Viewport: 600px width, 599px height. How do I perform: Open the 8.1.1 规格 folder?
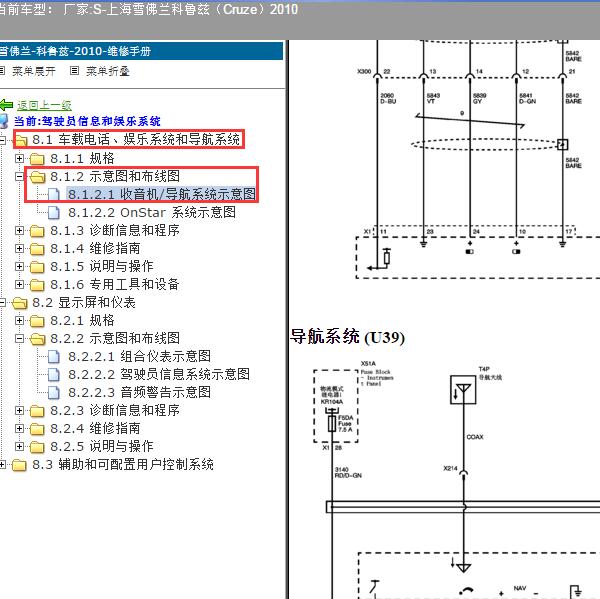coord(82,158)
